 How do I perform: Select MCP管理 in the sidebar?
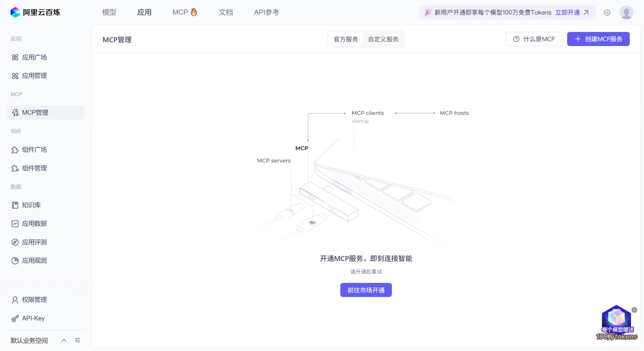(46, 113)
